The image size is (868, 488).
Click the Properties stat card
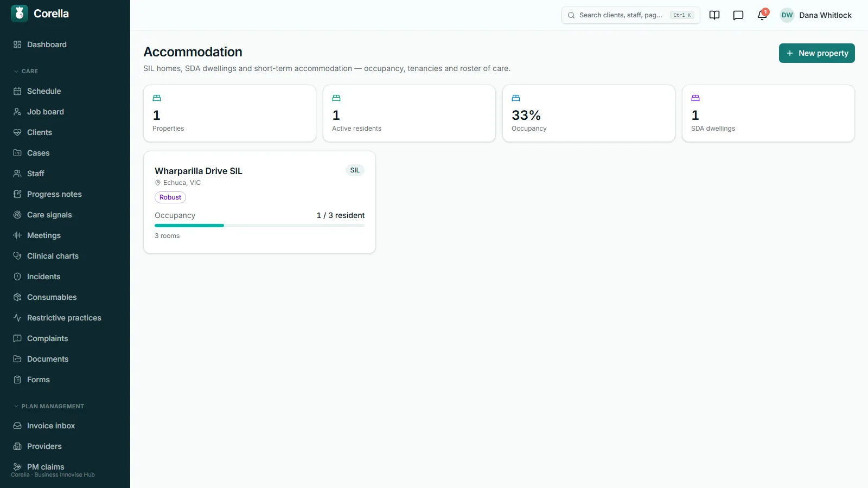click(229, 113)
